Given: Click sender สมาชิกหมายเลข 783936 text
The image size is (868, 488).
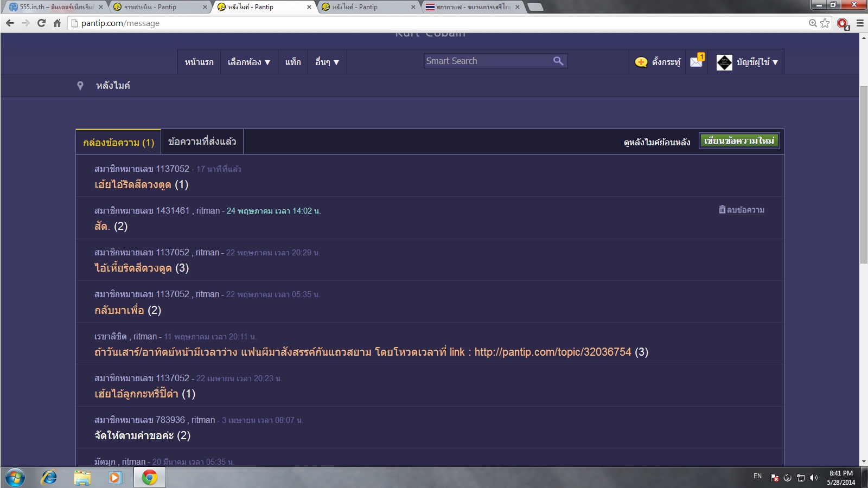Looking at the screenshot, I should (139, 420).
